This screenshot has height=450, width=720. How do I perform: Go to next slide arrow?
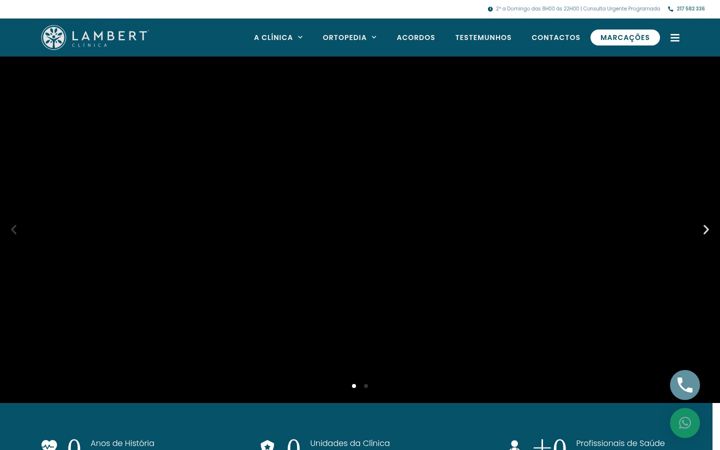click(706, 230)
